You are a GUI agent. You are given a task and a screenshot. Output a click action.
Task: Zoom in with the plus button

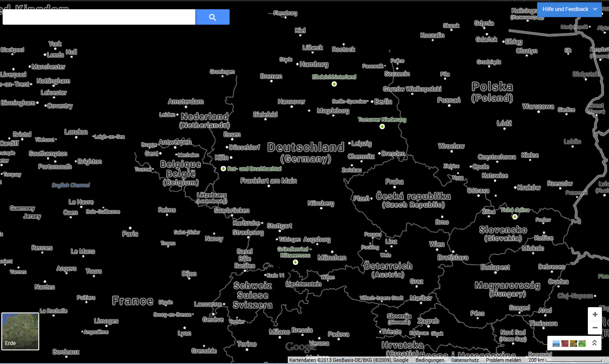tap(595, 314)
